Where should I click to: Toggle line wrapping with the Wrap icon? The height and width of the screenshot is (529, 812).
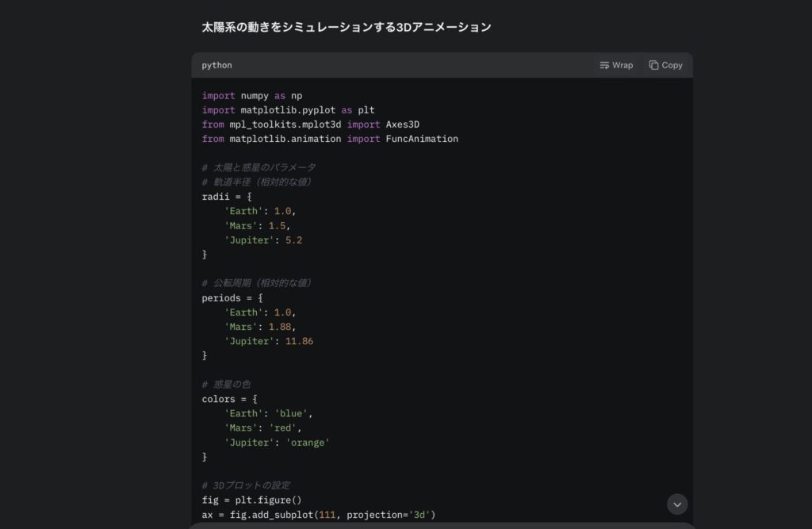tap(604, 65)
